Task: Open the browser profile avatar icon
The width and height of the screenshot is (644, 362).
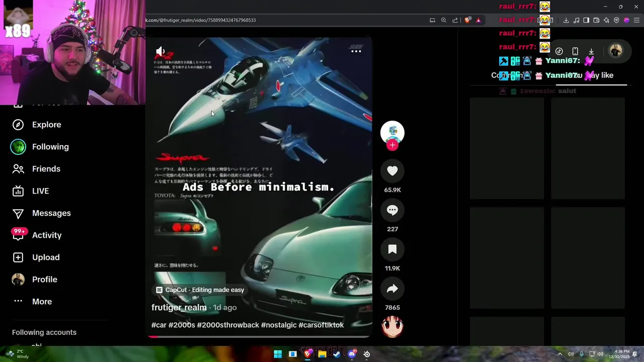Action: click(x=626, y=20)
